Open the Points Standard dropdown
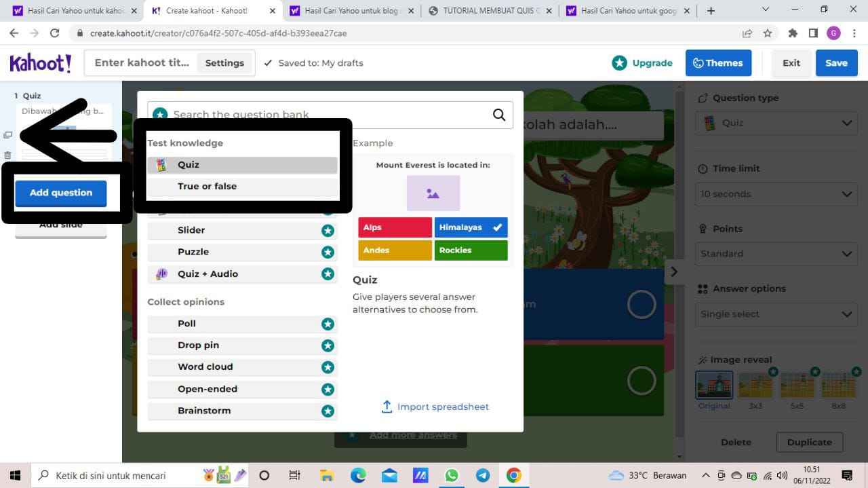 click(776, 254)
